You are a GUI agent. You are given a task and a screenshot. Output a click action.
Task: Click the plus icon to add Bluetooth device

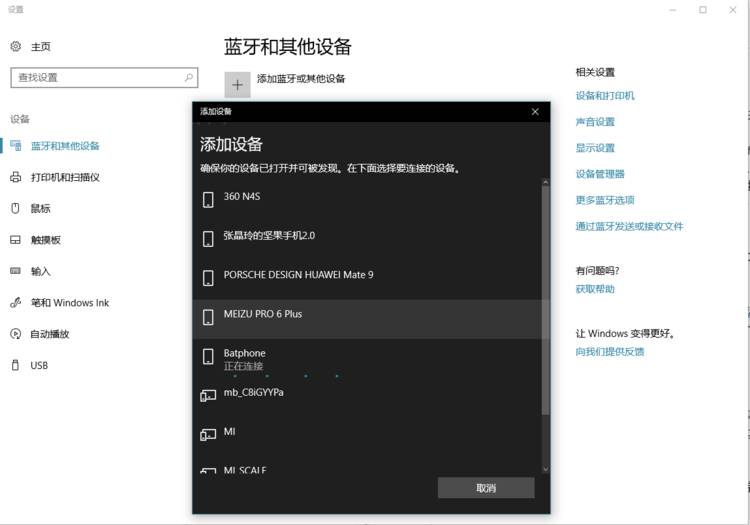click(237, 85)
